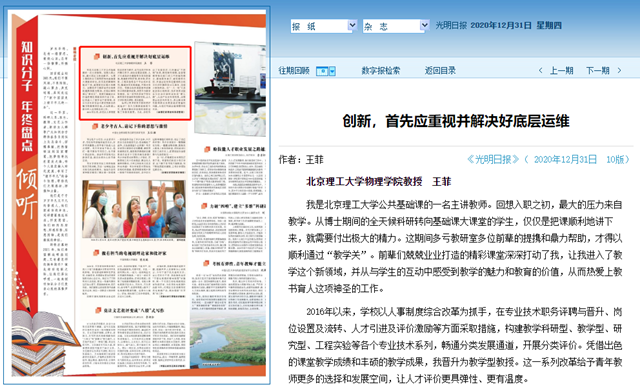Click the 知识分子 年终盘点 vertical banner
The height and width of the screenshot is (389, 640).
(27, 95)
